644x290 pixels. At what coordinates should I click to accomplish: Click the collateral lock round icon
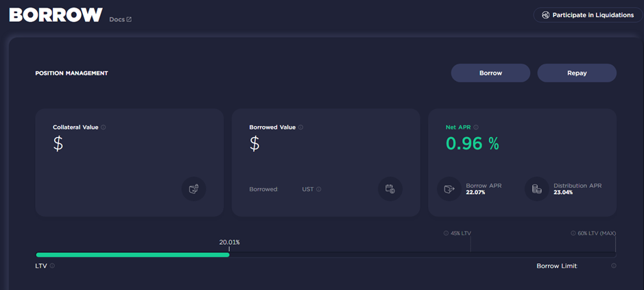coord(194,189)
